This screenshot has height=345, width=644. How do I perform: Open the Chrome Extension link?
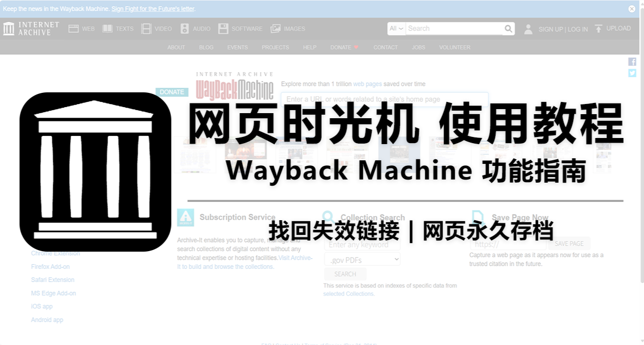(x=55, y=253)
